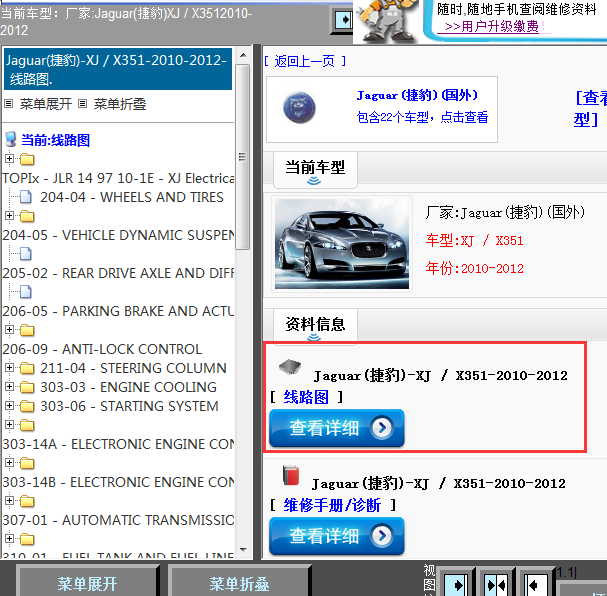Click document icon of 205-02 REAR DRIVE AXLE
Screen dimensions: 607x596
click(x=26, y=254)
